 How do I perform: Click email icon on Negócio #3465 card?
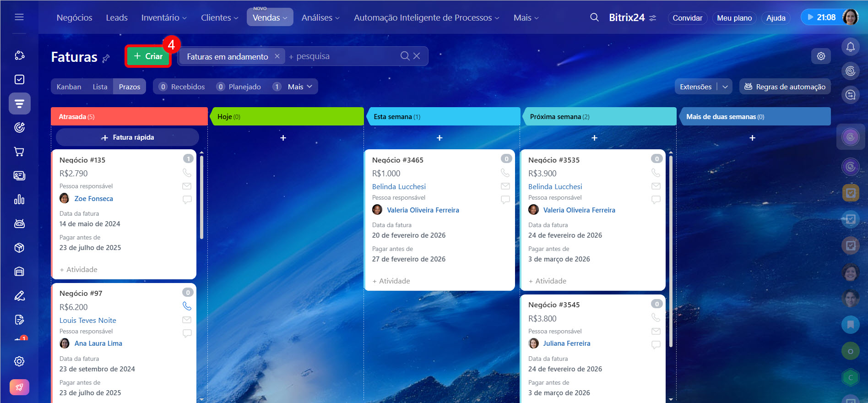click(505, 186)
